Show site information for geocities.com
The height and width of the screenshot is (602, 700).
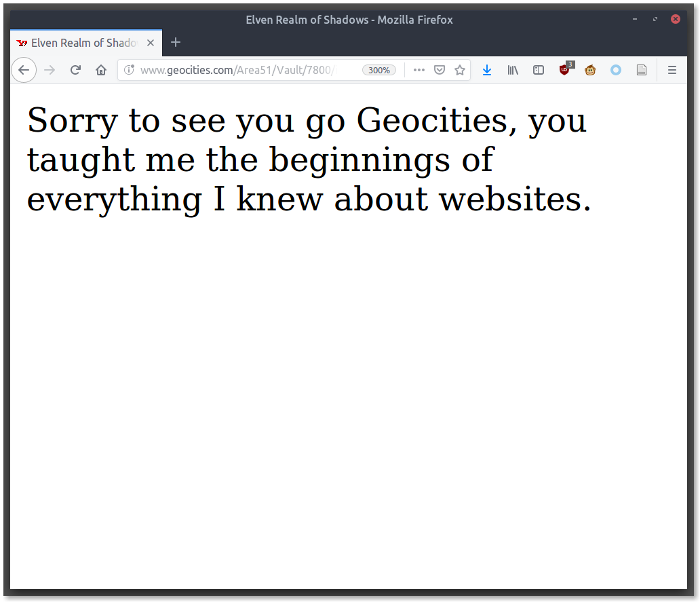click(129, 70)
